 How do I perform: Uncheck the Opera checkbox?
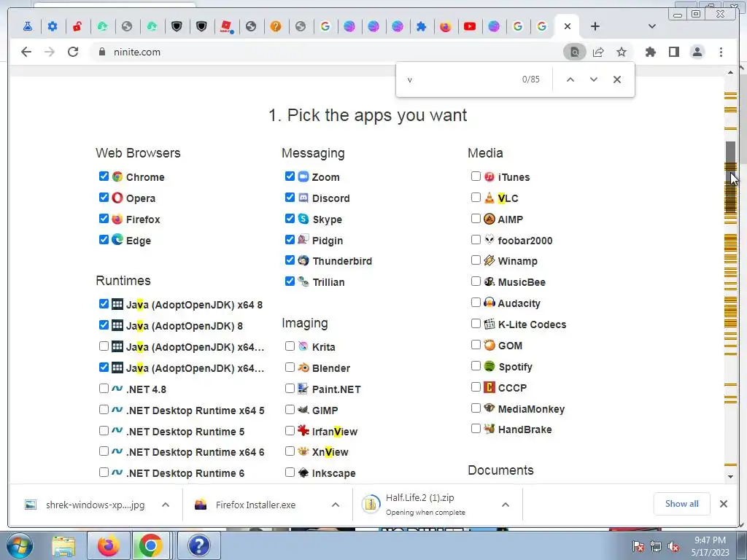point(104,197)
